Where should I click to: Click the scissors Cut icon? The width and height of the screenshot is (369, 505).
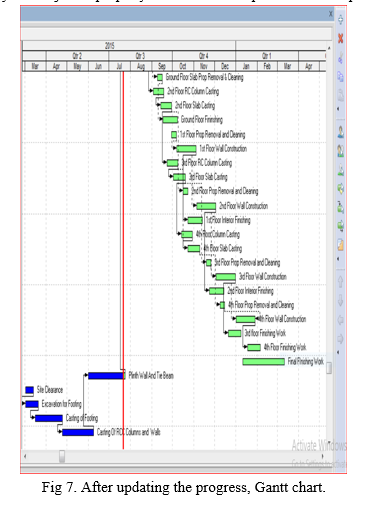[340, 57]
